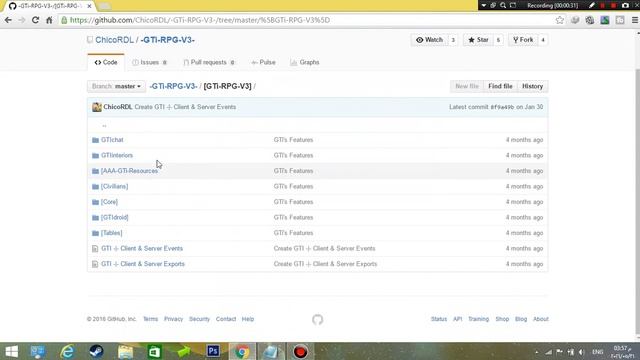This screenshot has width=640, height=360.
Task: Click the forks count 4
Action: coord(543,40)
